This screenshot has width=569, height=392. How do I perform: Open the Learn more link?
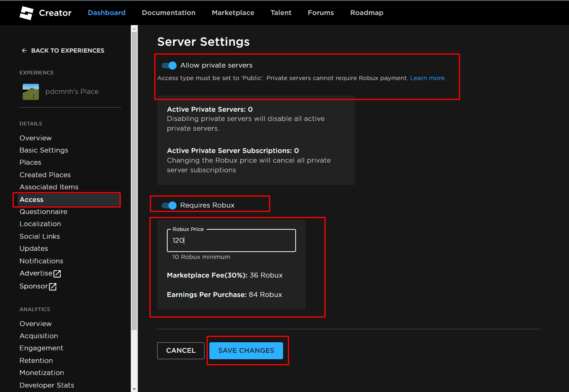(x=427, y=78)
